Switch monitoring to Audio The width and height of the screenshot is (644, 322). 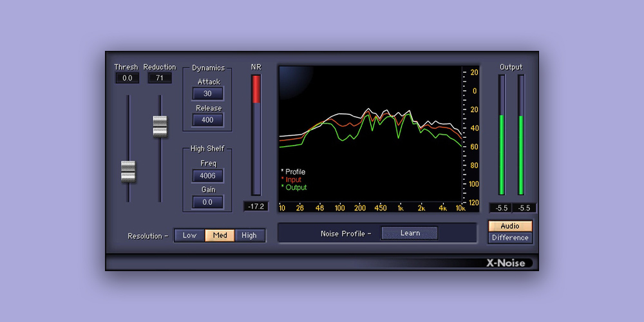tap(510, 226)
